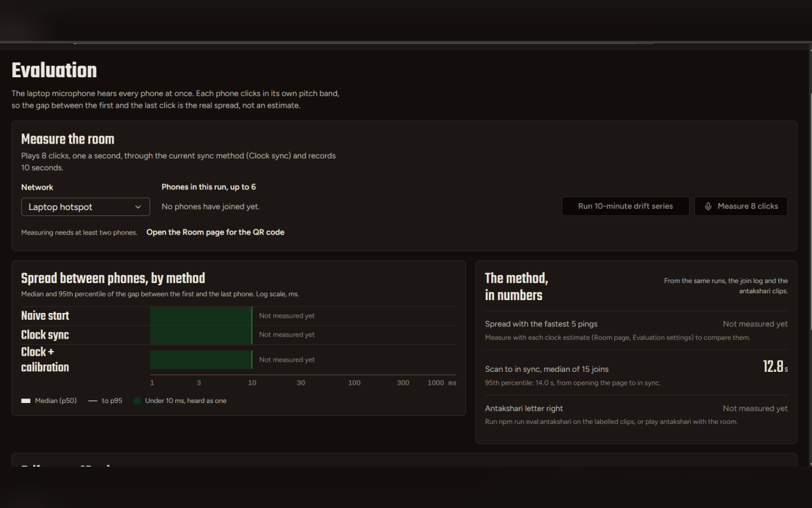
Task: Click The method, in numbers heading
Action: pos(516,287)
